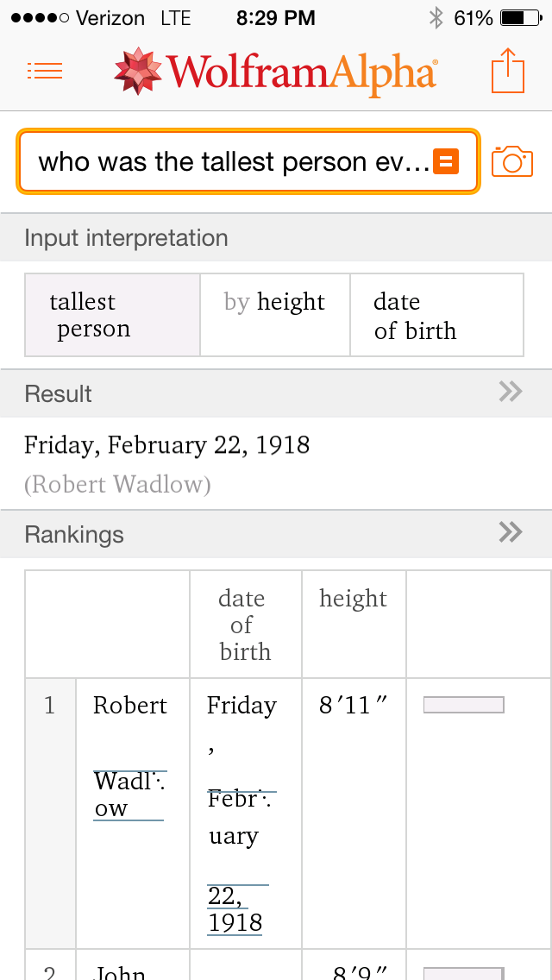Tap the Bluetooth status icon
The image size is (552, 980).
(x=436, y=17)
